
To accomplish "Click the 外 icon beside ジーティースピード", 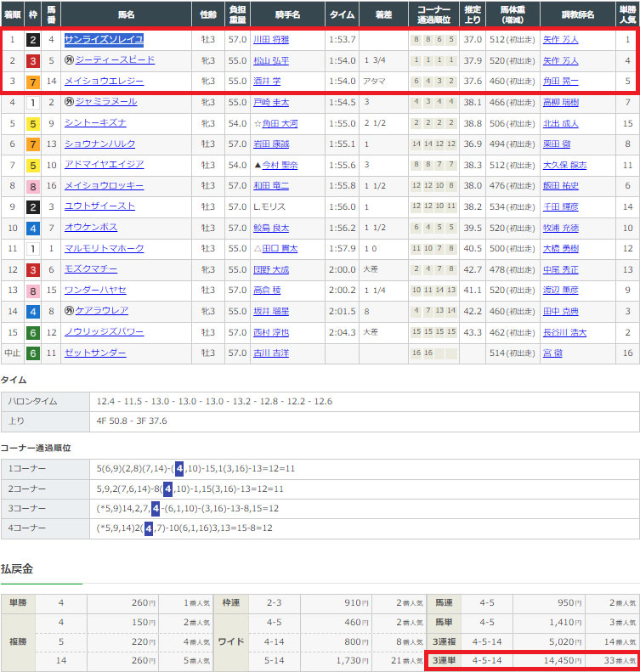I will (69, 60).
